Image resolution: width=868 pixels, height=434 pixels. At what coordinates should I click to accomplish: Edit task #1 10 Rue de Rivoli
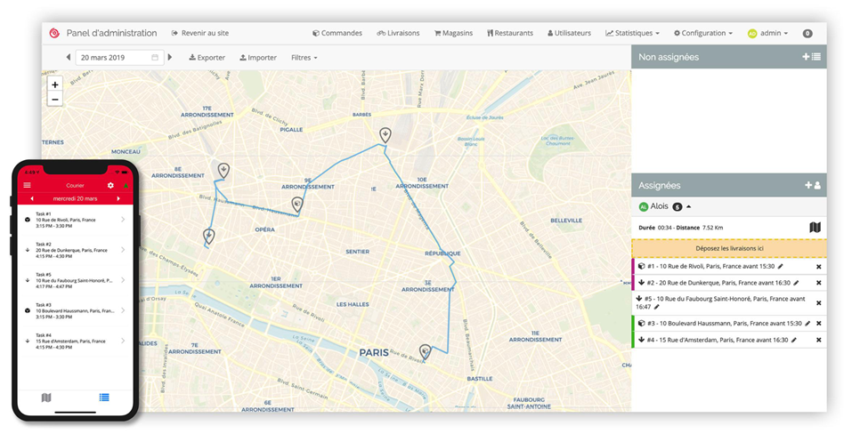(781, 266)
